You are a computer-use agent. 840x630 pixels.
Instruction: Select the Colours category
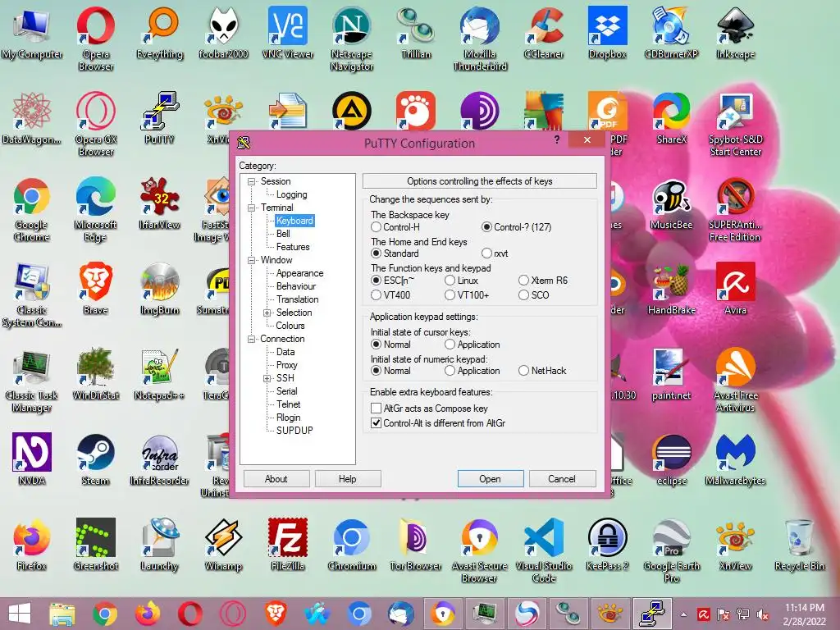pyautogui.click(x=290, y=326)
